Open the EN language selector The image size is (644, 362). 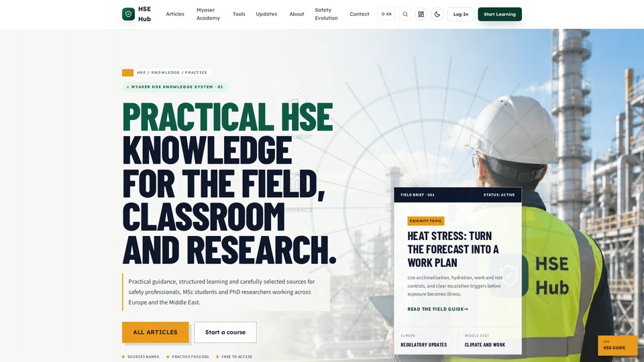coord(386,14)
